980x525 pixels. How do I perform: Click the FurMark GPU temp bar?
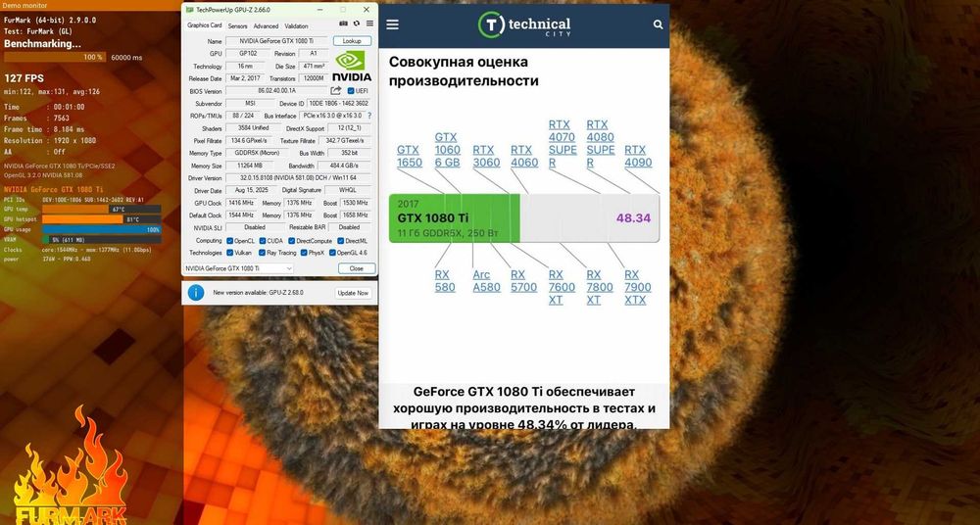pos(101,210)
